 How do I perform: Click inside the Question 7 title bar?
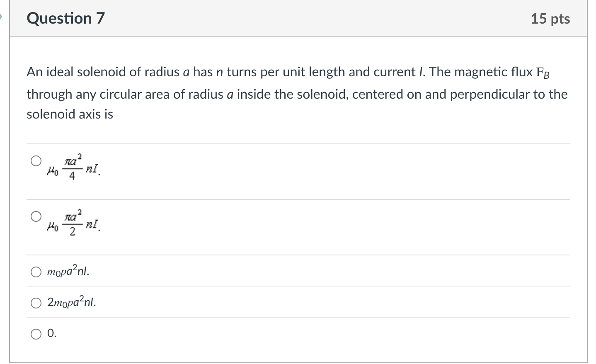tap(290, 19)
